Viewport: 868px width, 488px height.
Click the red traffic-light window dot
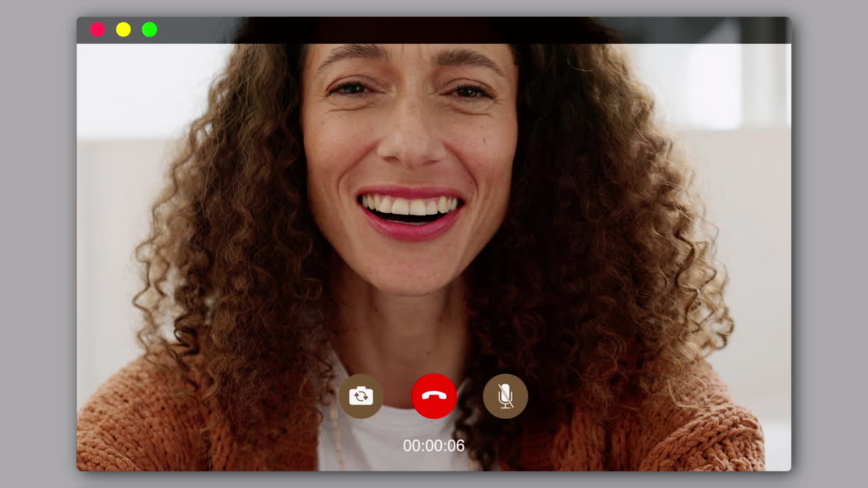point(98,29)
